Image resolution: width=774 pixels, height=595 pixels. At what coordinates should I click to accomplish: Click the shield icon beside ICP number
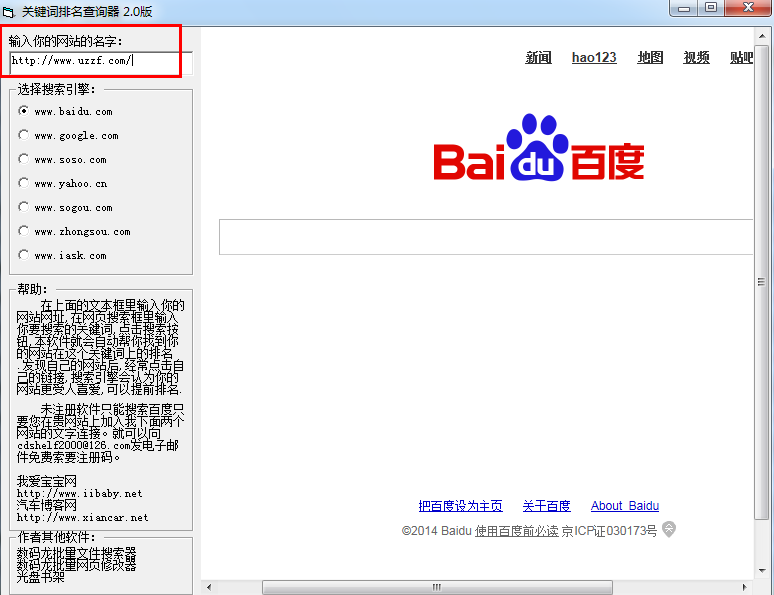pyautogui.click(x=669, y=529)
